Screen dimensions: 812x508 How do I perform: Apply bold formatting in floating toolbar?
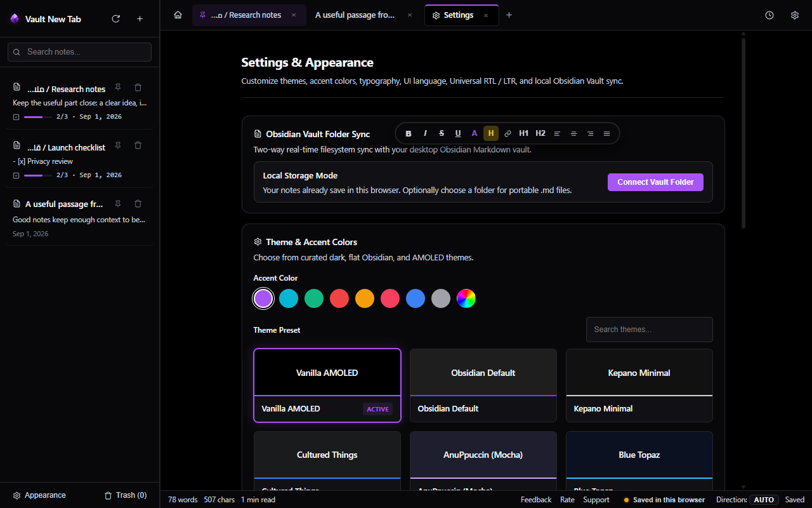[x=409, y=133]
